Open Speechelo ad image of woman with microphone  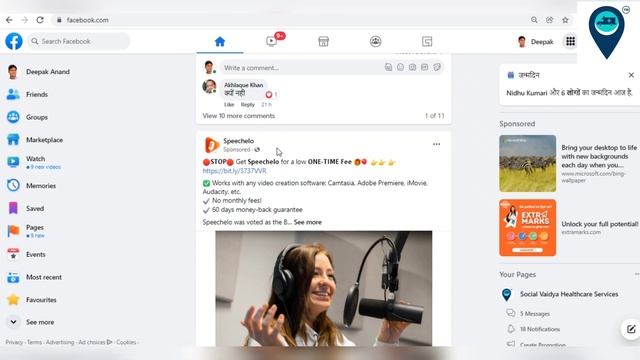click(x=324, y=289)
